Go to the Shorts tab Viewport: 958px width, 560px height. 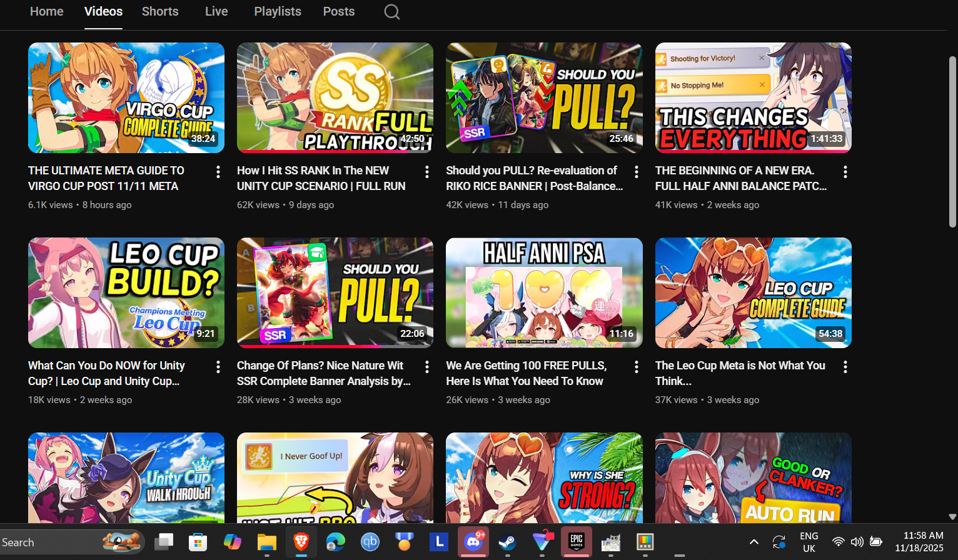(x=160, y=11)
